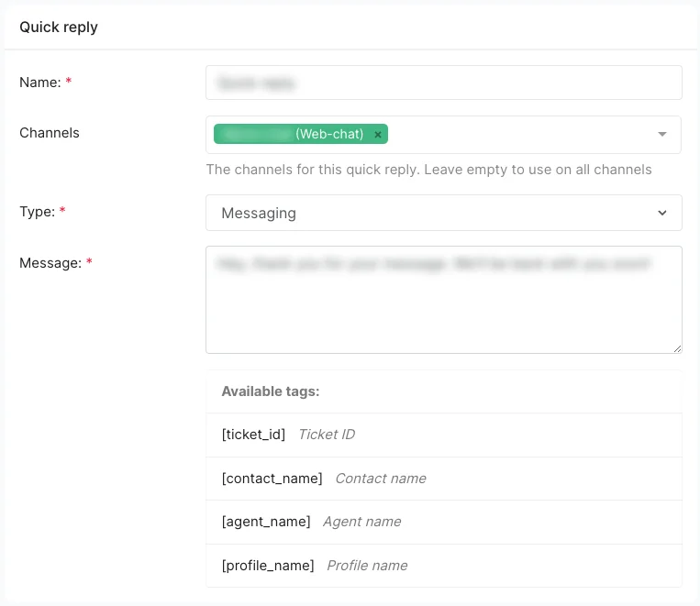Click the Channels field label
The height and width of the screenshot is (606, 700).
(x=50, y=133)
